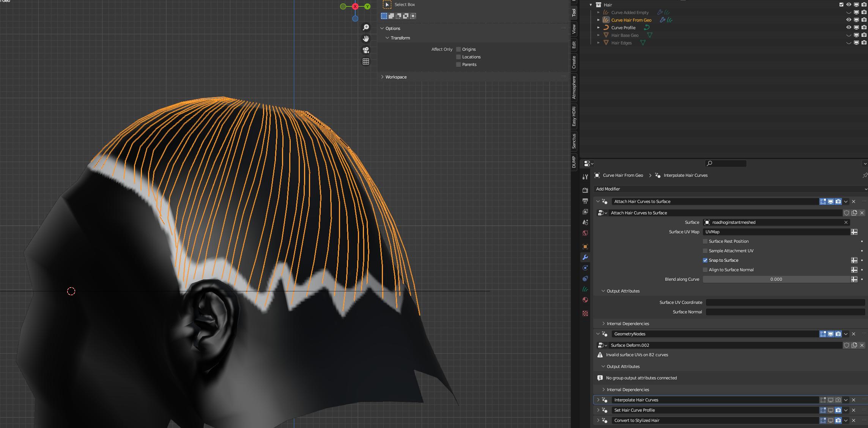Expand the Workspace section in Tool panel
The height and width of the screenshot is (428, 868).
[396, 77]
